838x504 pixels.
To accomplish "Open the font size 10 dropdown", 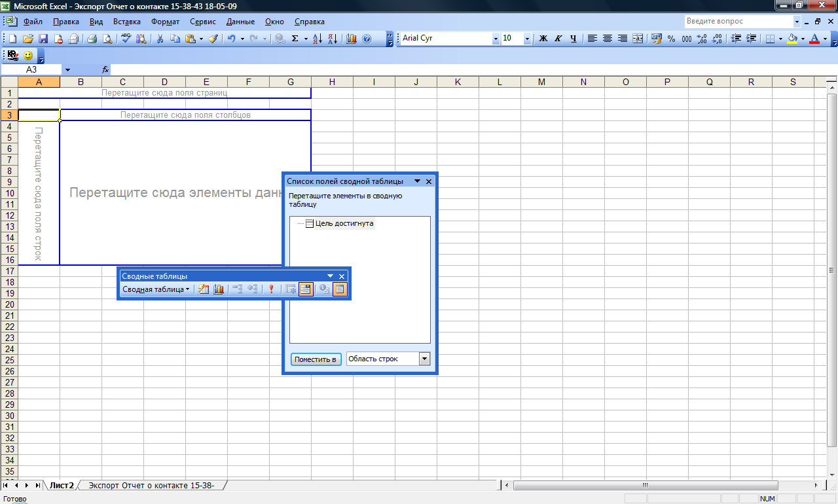I will 527,39.
